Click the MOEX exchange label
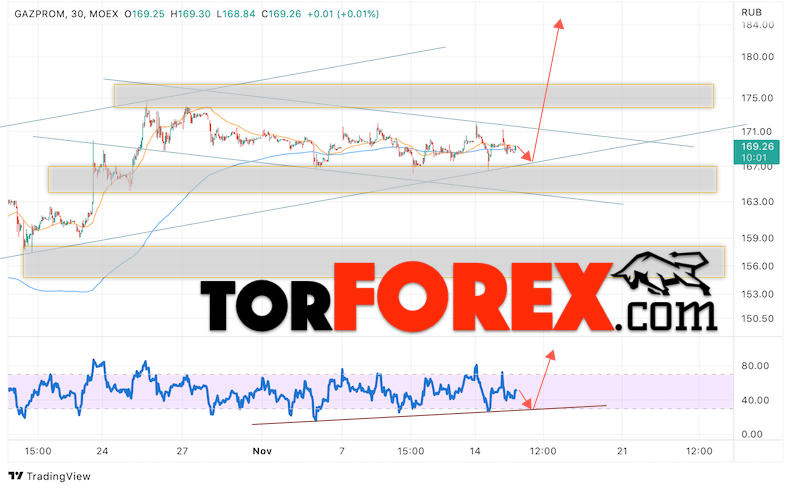Viewport: 791px width, 490px height. (103, 14)
